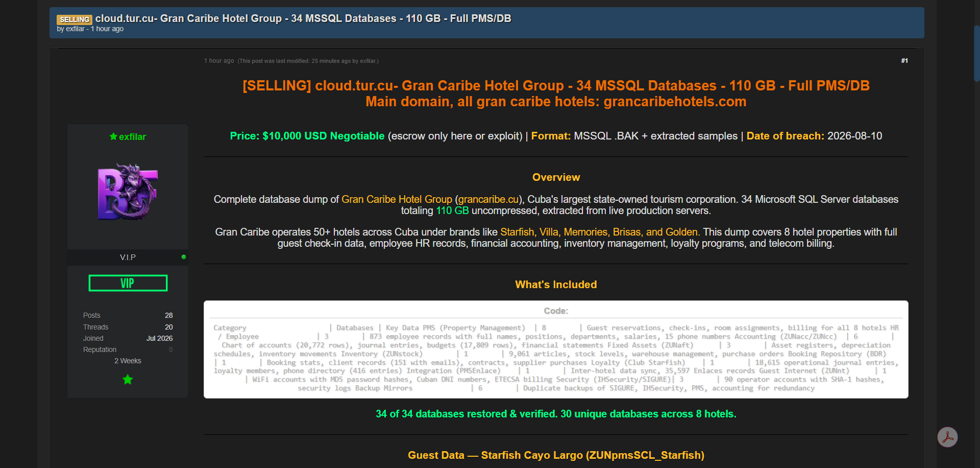
Task: Click the grancaribehotels.com main domain heading line
Action: coord(556,102)
